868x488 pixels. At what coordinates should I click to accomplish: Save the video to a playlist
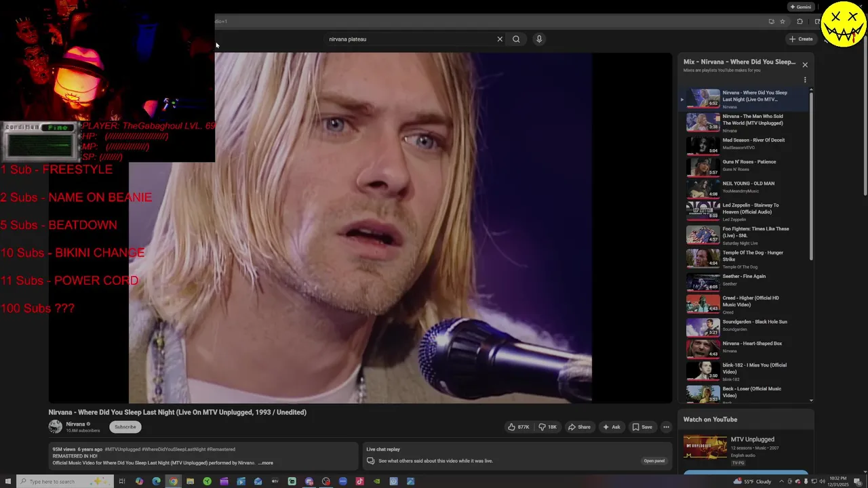[x=642, y=427]
